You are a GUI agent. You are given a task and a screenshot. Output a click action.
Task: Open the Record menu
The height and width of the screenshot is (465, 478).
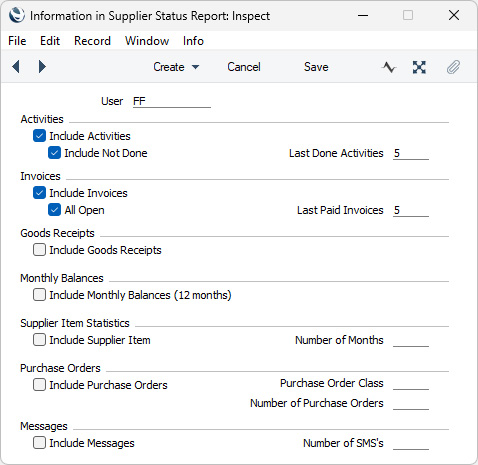click(92, 41)
